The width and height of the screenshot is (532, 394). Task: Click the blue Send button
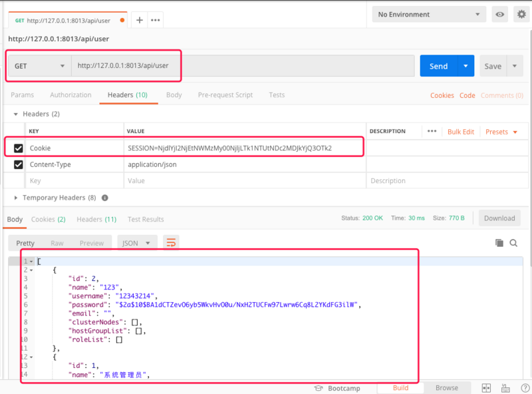pyautogui.click(x=438, y=66)
